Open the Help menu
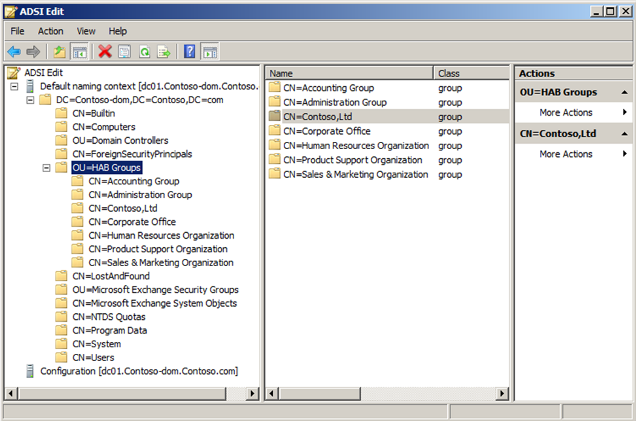 pos(118,31)
